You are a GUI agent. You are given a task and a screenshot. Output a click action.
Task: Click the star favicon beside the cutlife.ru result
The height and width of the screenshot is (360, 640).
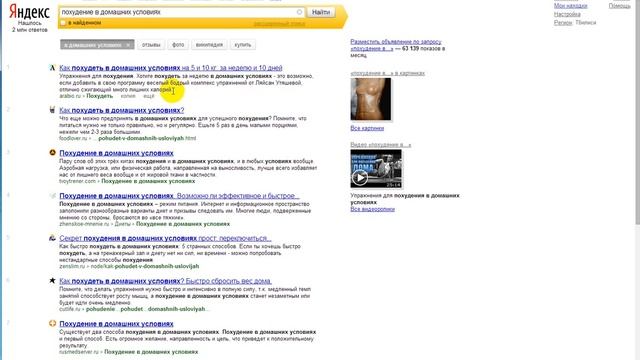coord(52,280)
